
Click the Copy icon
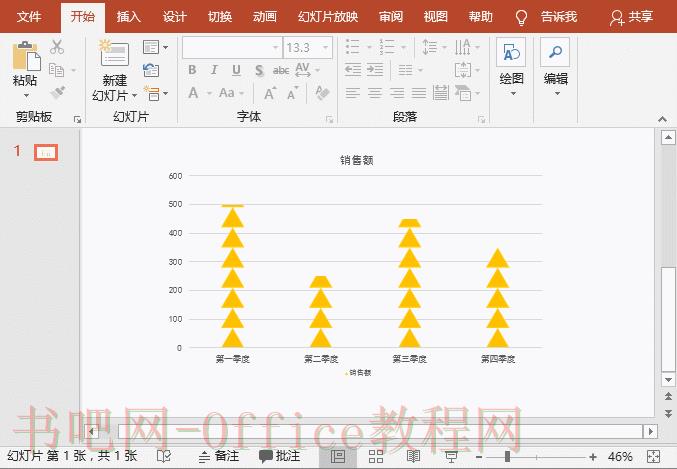tap(57, 70)
